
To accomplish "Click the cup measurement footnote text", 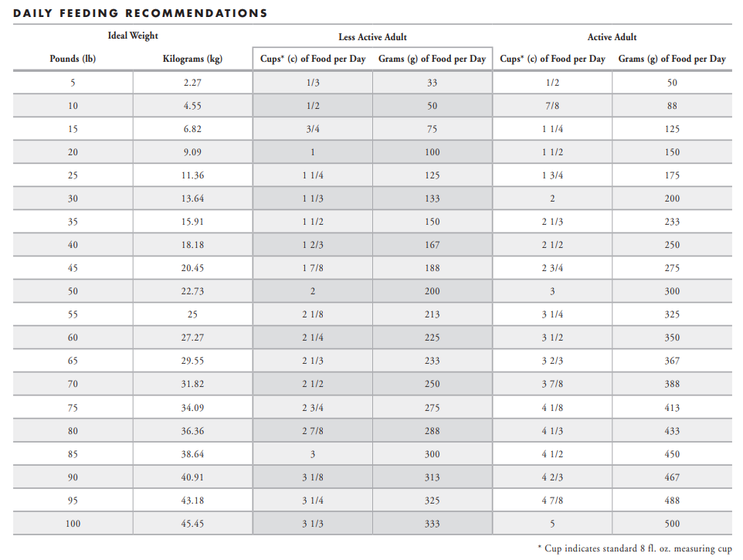I will [x=635, y=548].
